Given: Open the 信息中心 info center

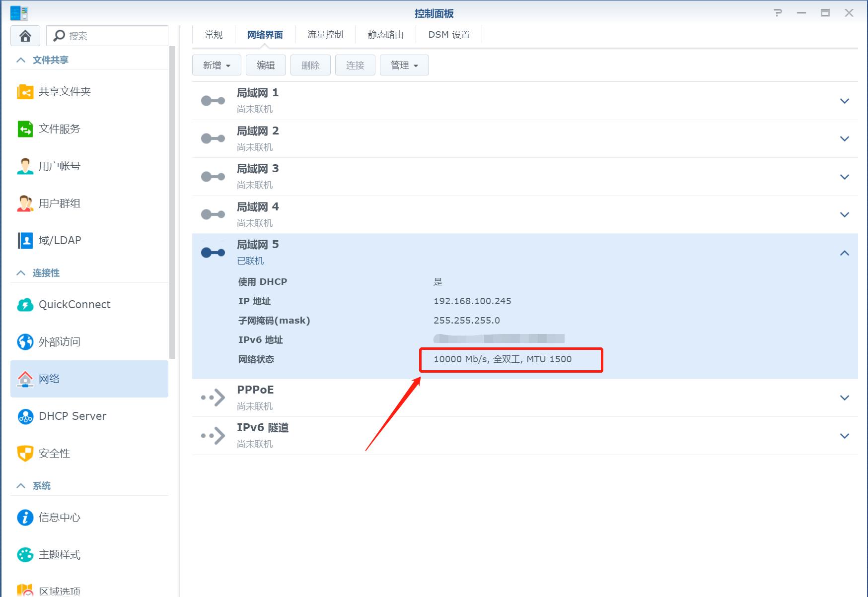Looking at the screenshot, I should [x=59, y=517].
